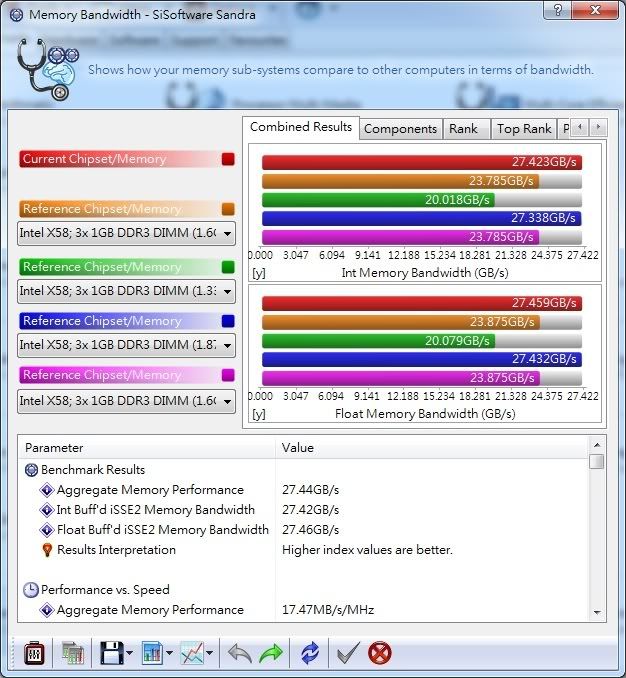
Task: Toggle the red Current Chipset/Memory checkbox
Action: coord(228,159)
